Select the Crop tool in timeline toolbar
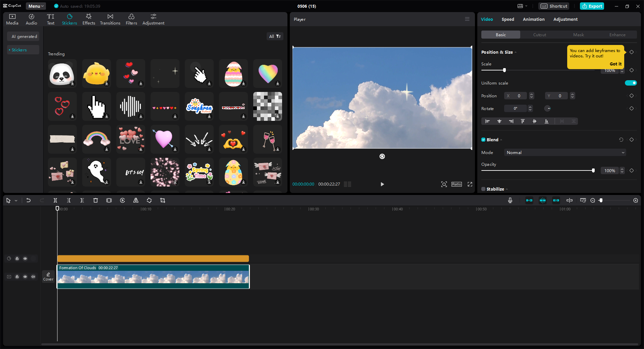This screenshot has height=349, width=644. coord(163,200)
